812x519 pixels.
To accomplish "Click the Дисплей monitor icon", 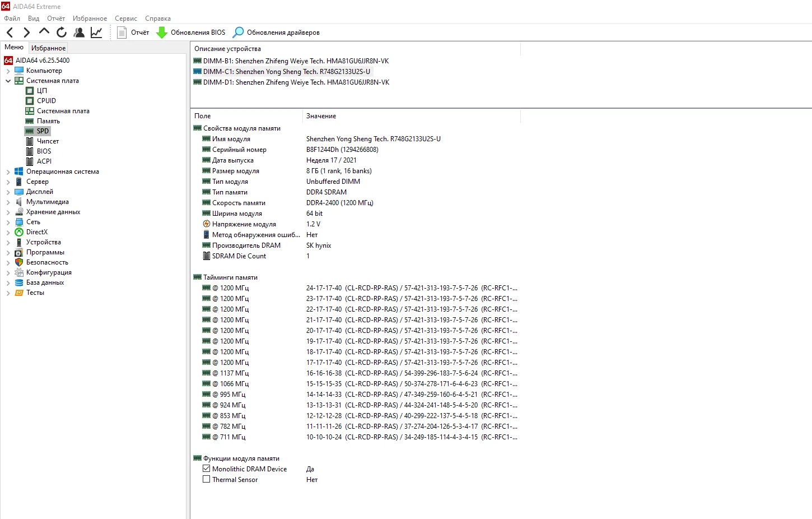I will (19, 192).
